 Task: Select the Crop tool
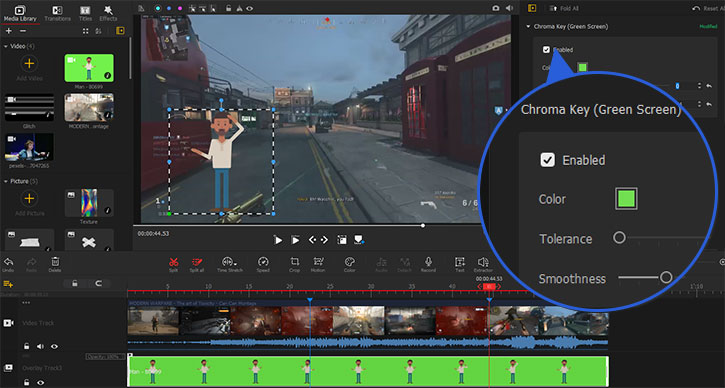[295, 265]
